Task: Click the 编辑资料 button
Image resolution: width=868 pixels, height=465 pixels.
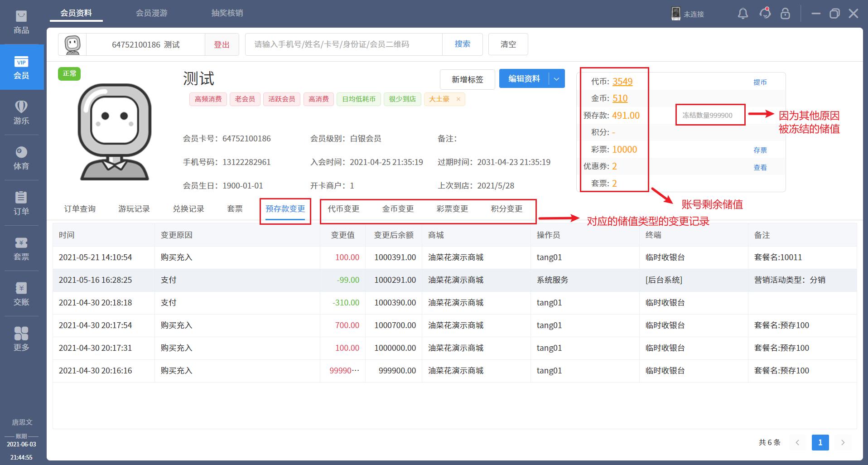Action: tap(524, 79)
